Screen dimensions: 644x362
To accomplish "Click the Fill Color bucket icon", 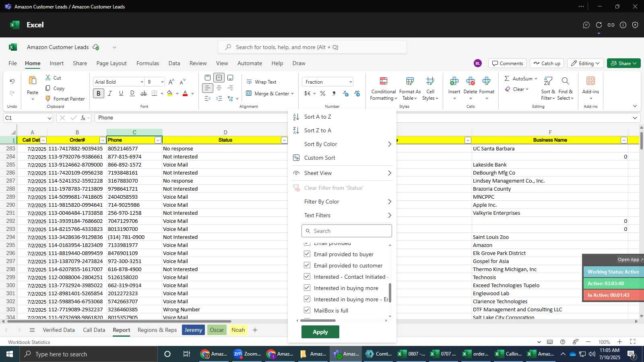I will [x=170, y=93].
